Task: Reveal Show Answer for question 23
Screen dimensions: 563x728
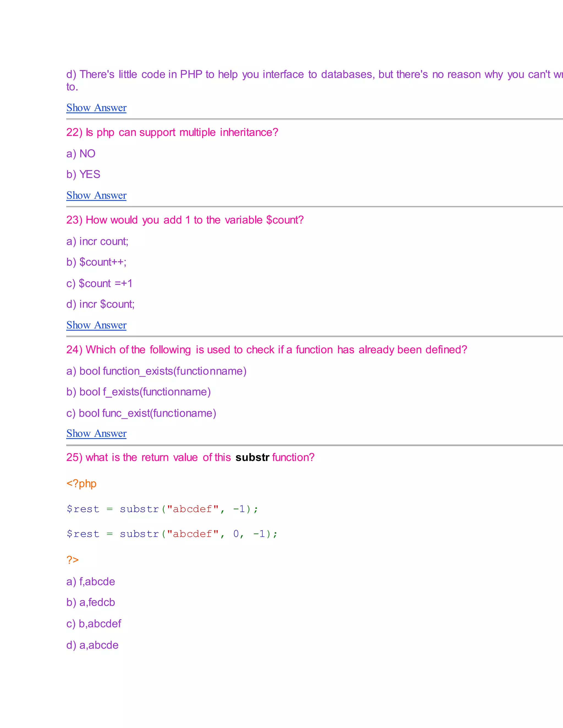Action: [x=96, y=325]
